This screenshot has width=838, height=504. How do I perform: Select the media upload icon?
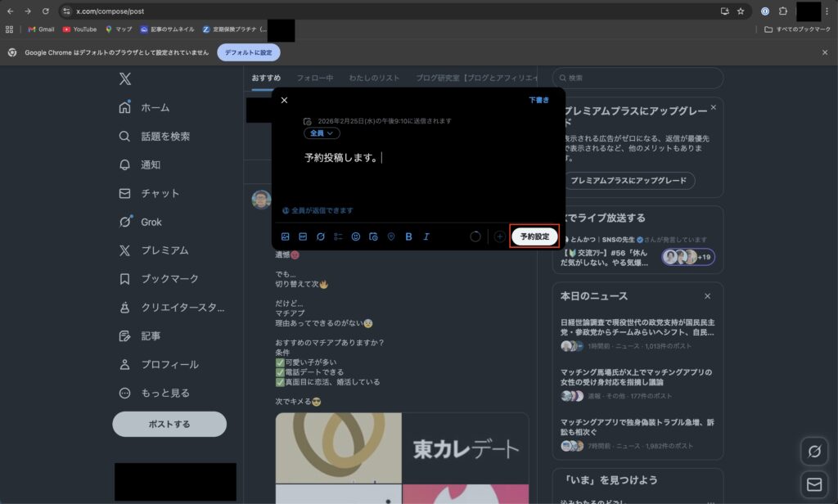[285, 236]
